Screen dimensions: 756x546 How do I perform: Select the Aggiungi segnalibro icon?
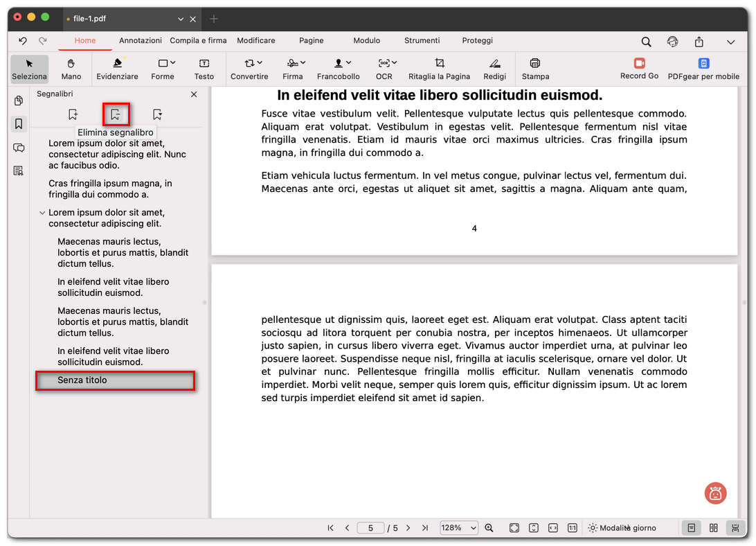tap(72, 114)
